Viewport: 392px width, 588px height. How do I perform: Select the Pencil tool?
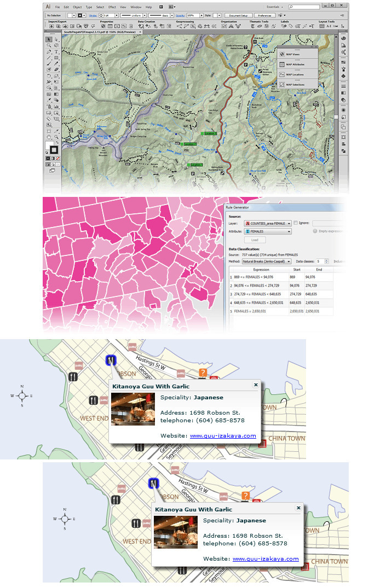click(x=56, y=63)
